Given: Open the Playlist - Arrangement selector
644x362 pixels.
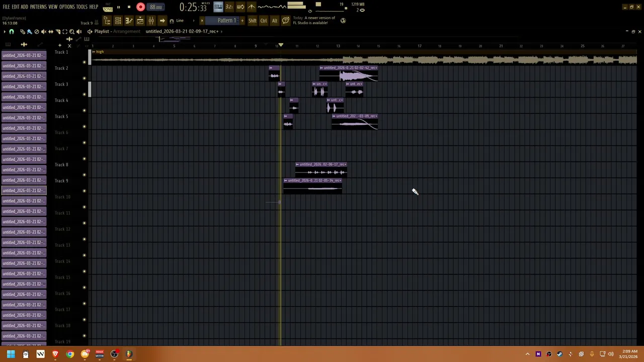Looking at the screenshot, I should click(x=117, y=31).
